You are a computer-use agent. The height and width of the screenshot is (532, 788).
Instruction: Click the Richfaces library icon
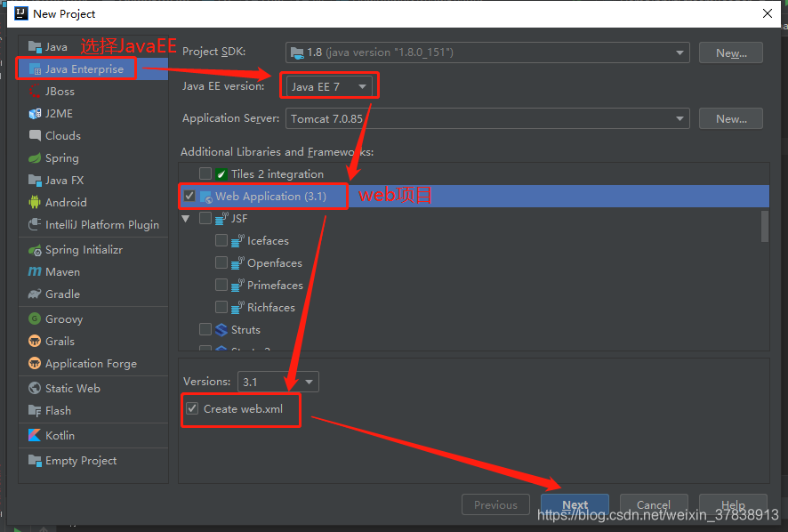click(237, 307)
